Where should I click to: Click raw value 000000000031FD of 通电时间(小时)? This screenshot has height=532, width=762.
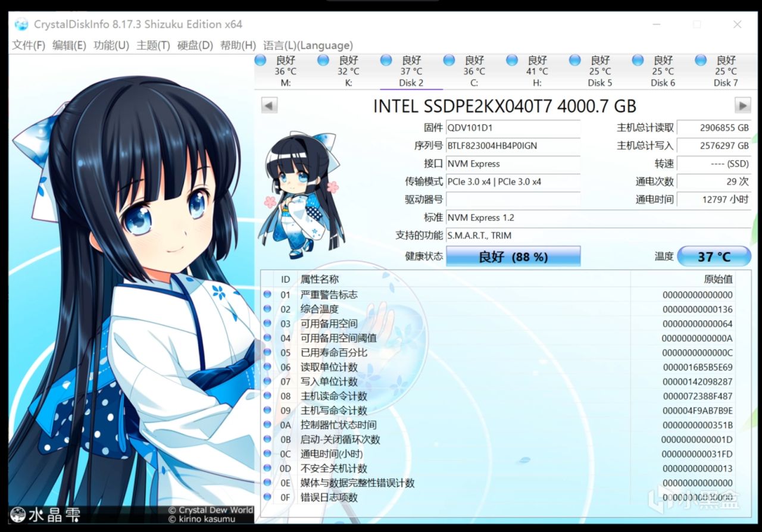(698, 453)
